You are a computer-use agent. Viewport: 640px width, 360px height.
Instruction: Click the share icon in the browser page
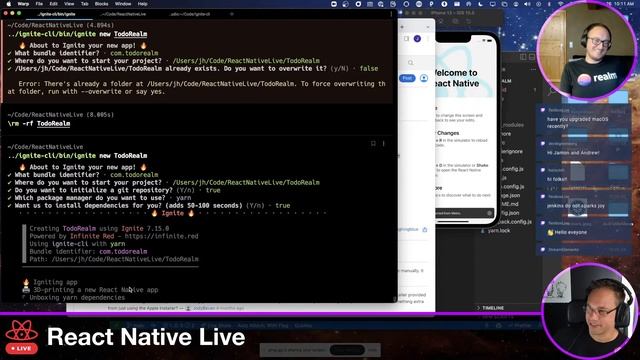(x=424, y=229)
